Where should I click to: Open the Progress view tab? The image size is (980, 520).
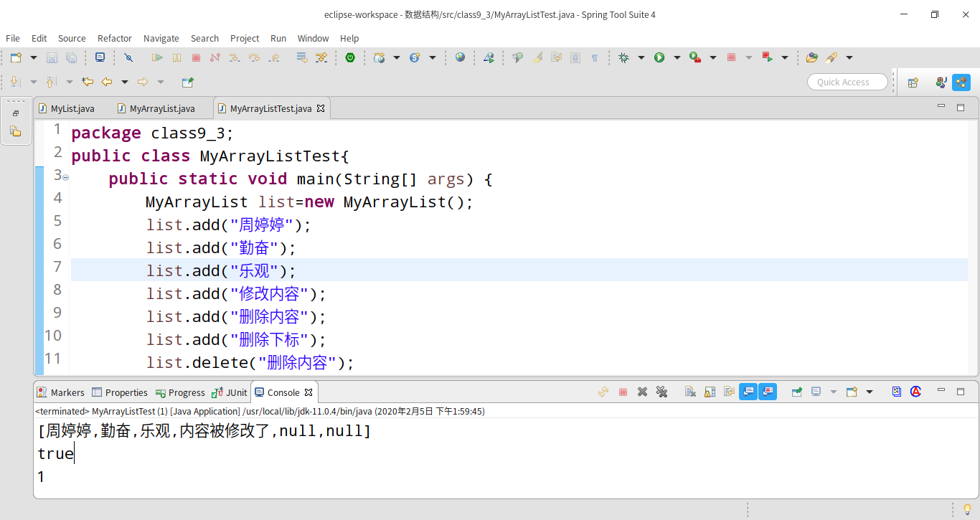pyautogui.click(x=181, y=392)
